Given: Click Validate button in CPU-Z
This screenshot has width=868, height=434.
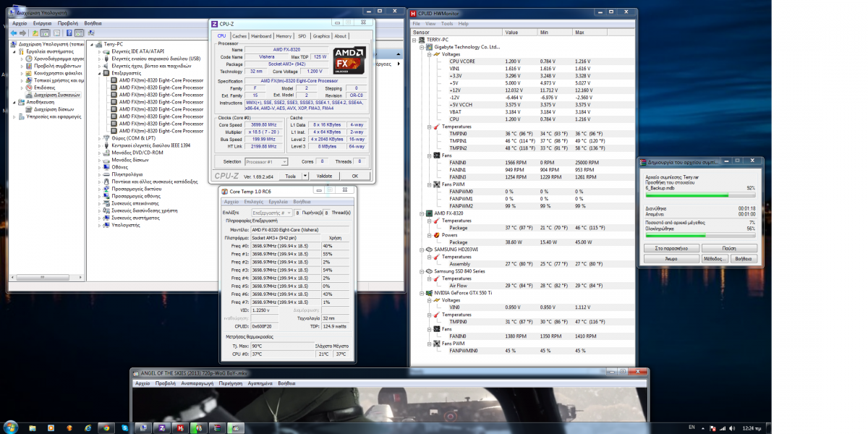Looking at the screenshot, I should pyautogui.click(x=325, y=176).
